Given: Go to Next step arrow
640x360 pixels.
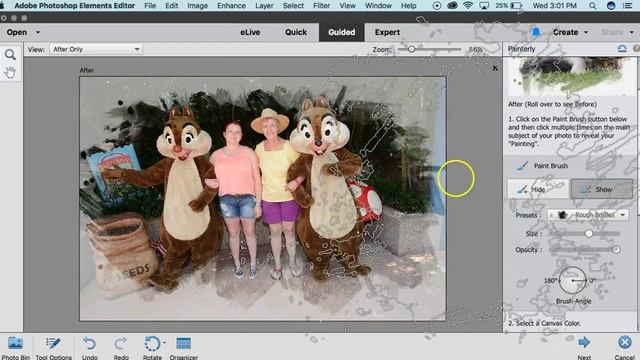Looking at the screenshot, I should pyautogui.click(x=584, y=347).
